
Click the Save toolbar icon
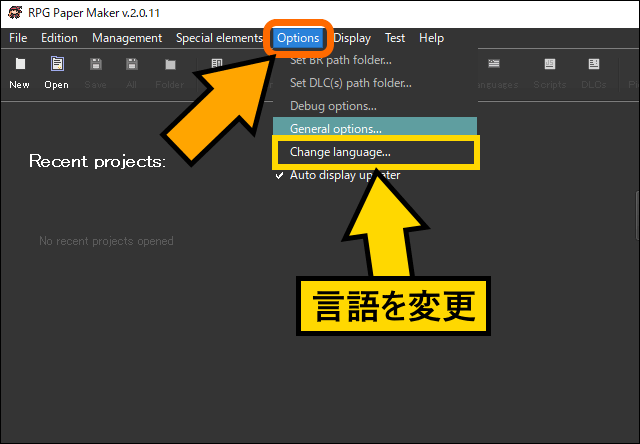(x=96, y=71)
